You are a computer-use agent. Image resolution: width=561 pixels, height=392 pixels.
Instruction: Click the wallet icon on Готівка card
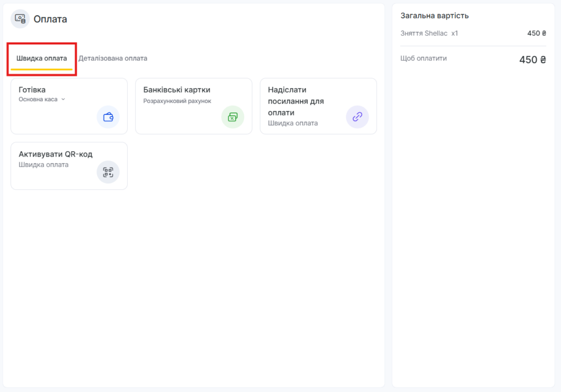pos(108,117)
